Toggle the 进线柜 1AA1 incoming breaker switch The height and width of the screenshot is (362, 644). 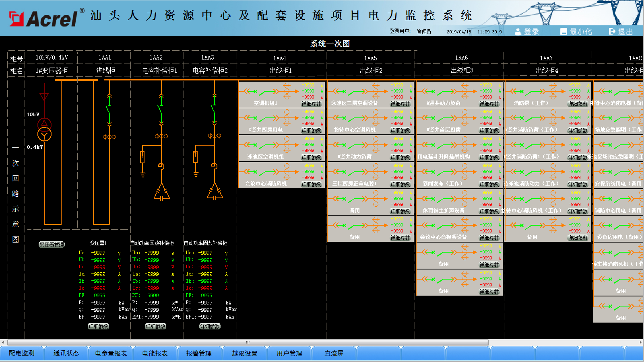pos(109,110)
